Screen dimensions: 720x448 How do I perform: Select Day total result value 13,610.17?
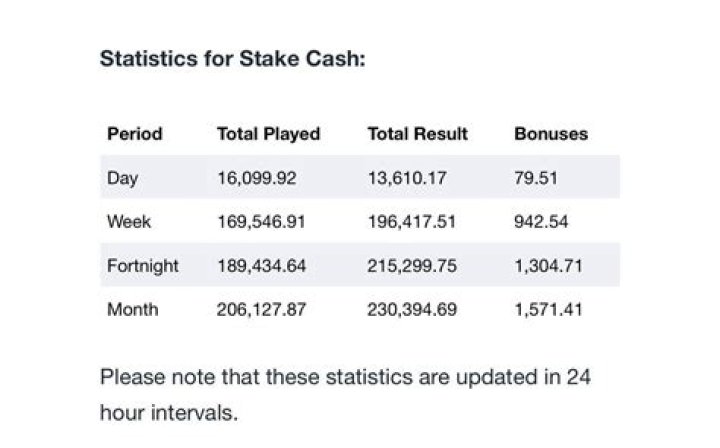point(407,178)
